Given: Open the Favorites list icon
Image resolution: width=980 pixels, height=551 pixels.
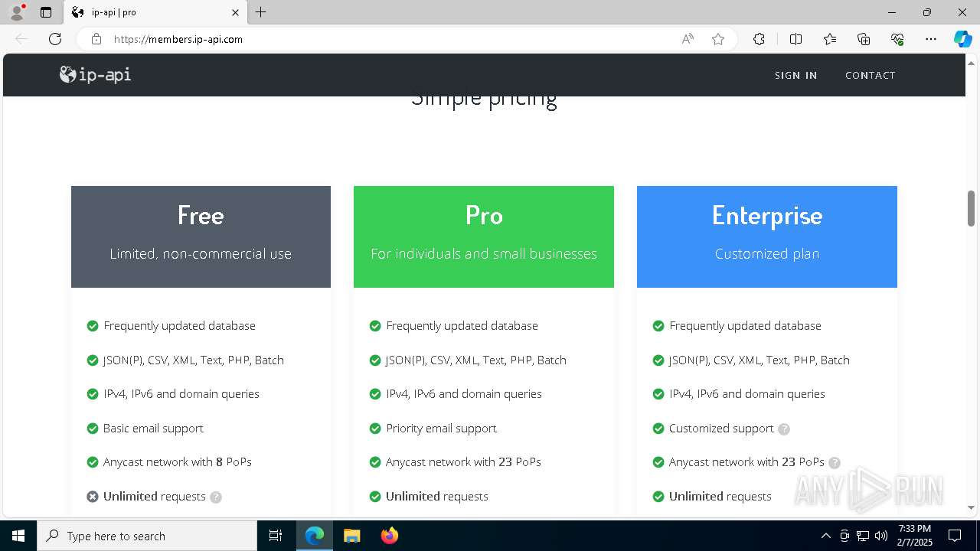Looking at the screenshot, I should 830,39.
